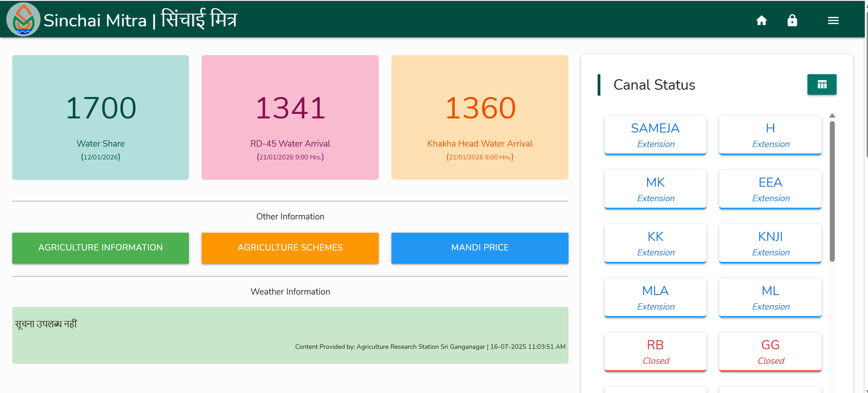Click the MLA Extension card
Screen dimensions: 868x393
[655, 298]
